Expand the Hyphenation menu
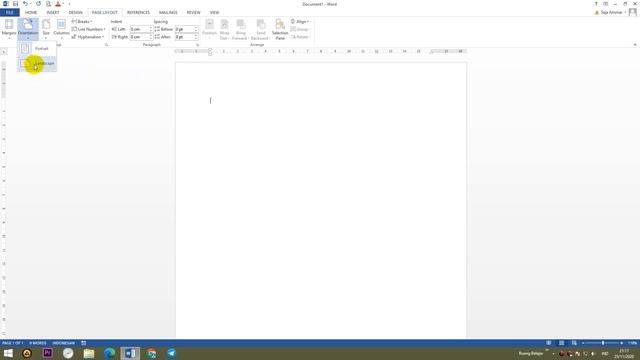 tap(88, 37)
